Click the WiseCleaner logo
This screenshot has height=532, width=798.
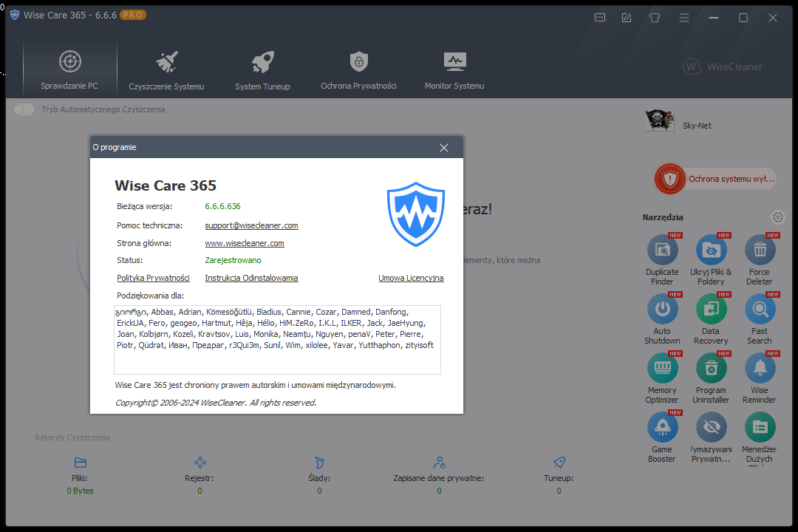click(722, 66)
